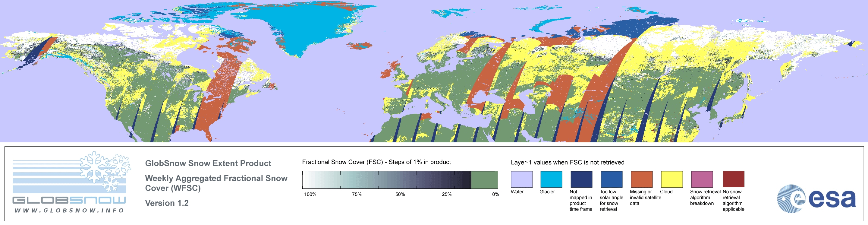Viewport: 868px width, 225px height.
Task: Click the 'Too low solar angle' blue swatch
Action: [x=612, y=179]
